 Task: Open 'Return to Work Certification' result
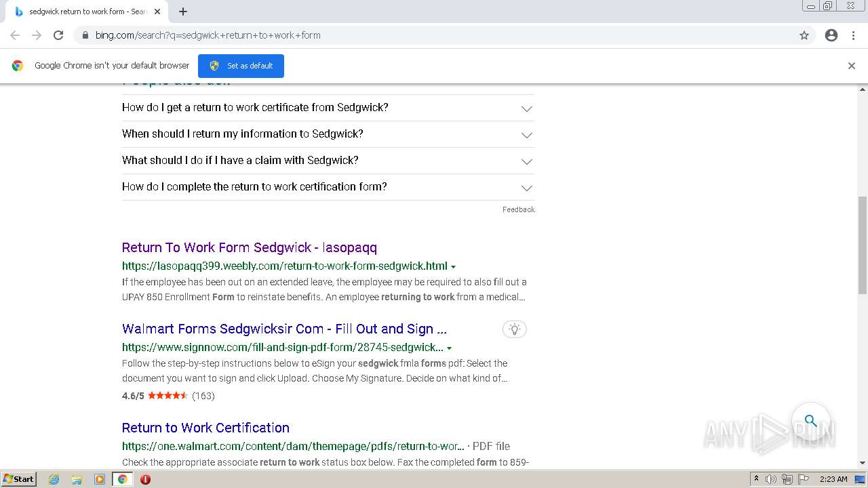(205, 428)
